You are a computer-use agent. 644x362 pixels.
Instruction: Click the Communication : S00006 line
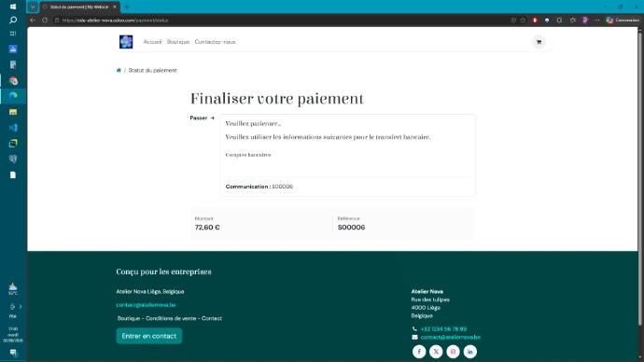click(259, 187)
